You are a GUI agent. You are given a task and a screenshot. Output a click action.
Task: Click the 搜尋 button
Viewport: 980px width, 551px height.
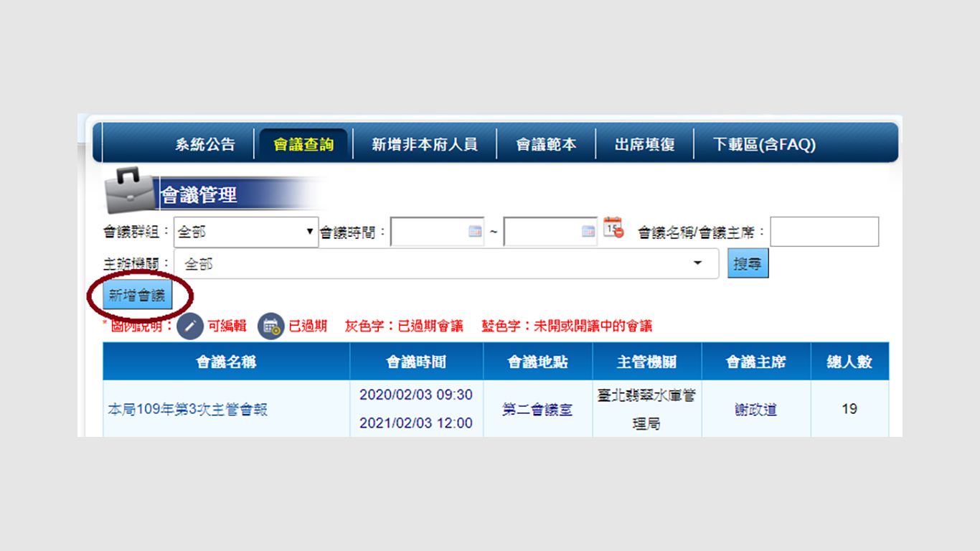(x=748, y=264)
